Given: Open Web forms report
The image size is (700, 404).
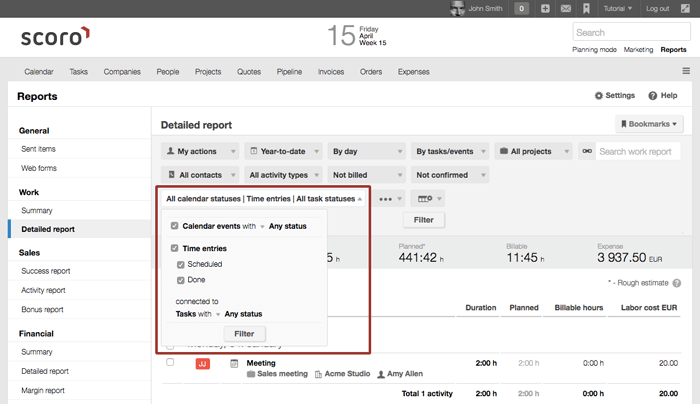Looking at the screenshot, I should point(39,168).
